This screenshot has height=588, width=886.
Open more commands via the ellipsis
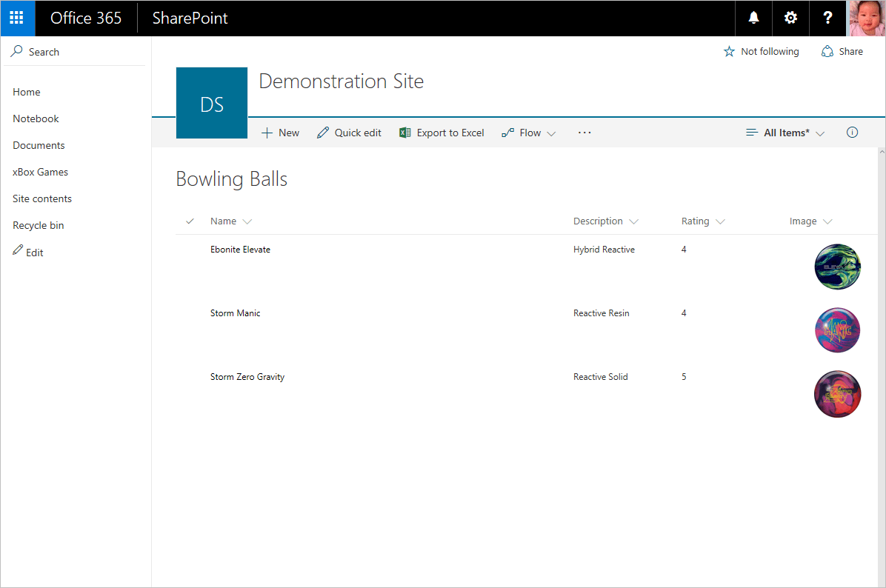pos(584,132)
